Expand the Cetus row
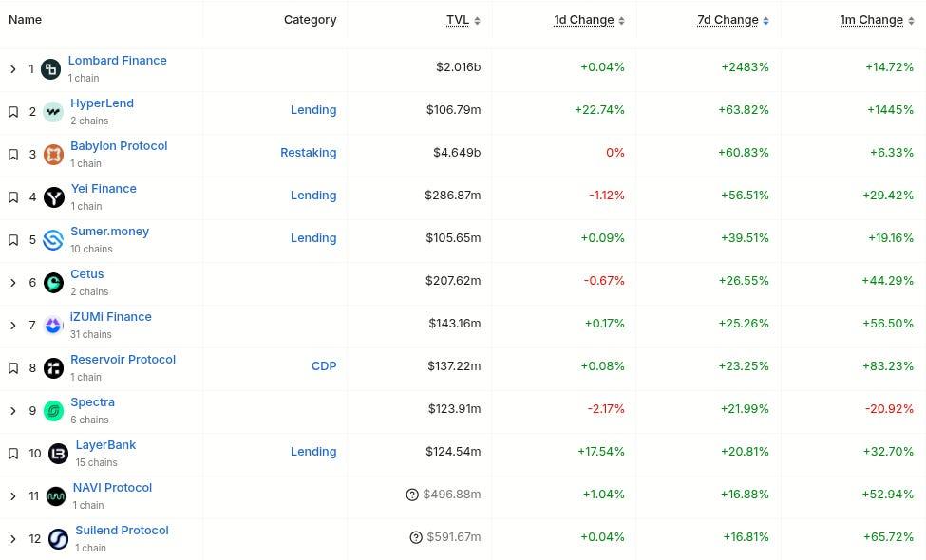926x560 pixels. [13, 282]
